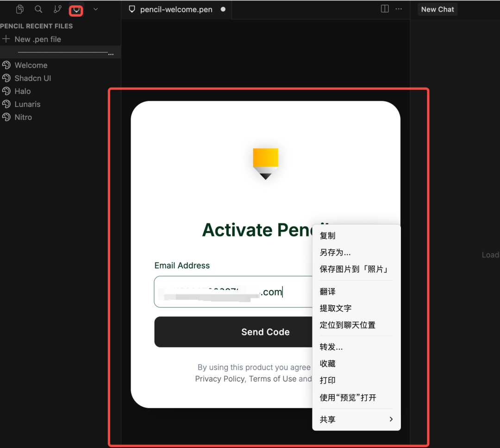Expand the activity bar chevron dropdown
This screenshot has width=500, height=448.
click(95, 9)
